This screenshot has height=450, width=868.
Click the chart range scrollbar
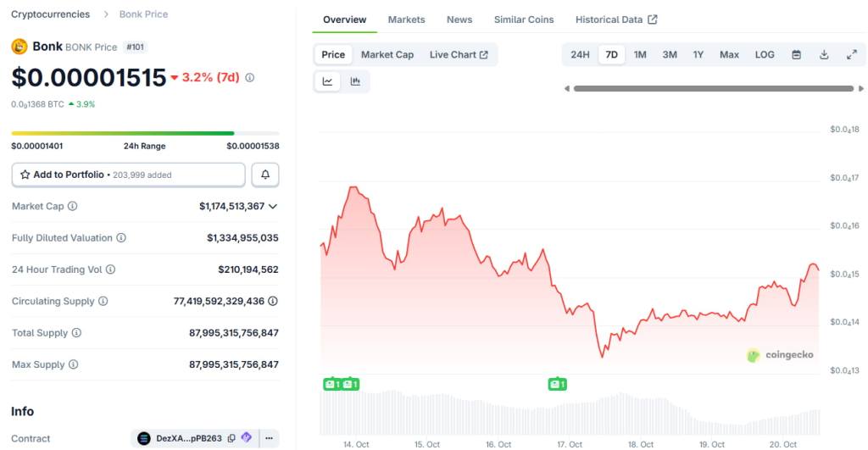(713, 88)
